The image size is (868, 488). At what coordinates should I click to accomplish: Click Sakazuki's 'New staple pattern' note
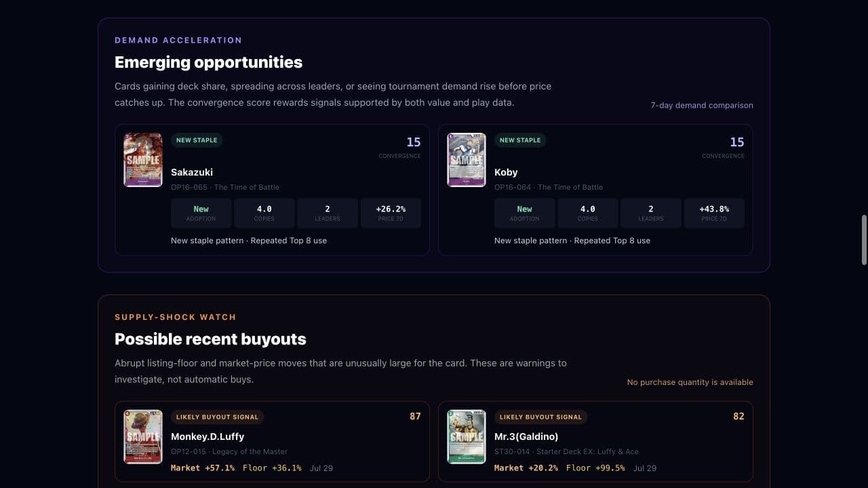point(249,241)
